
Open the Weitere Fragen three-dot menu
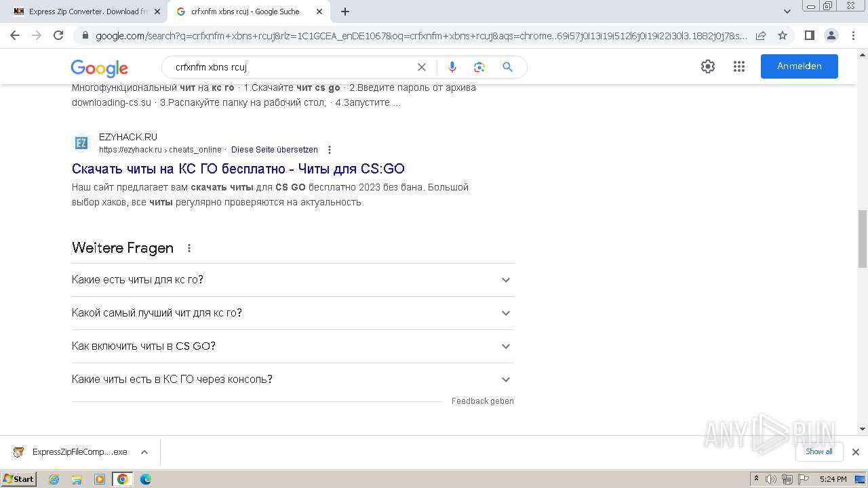coord(189,248)
